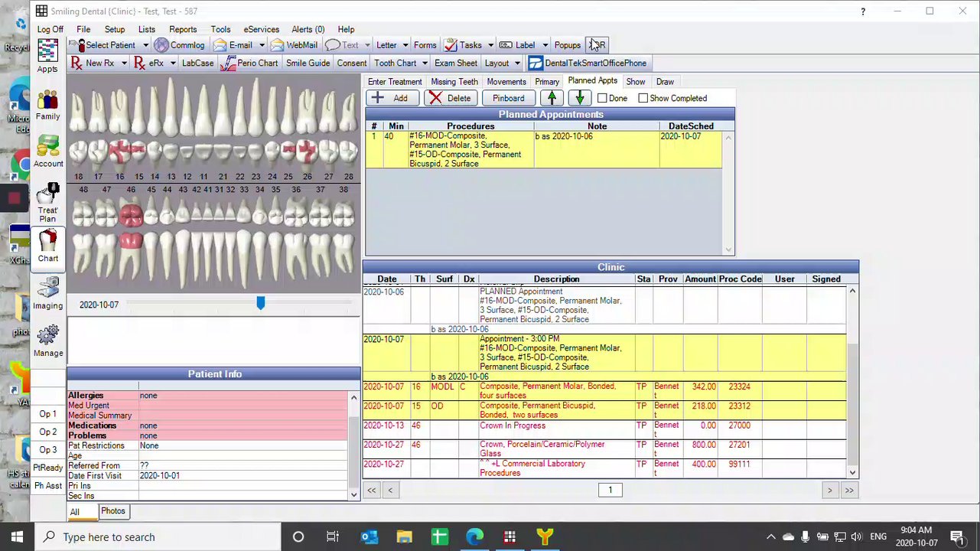Viewport: 980px width, 551px height.
Task: Click the Windows taskbar search box
Action: [153, 537]
